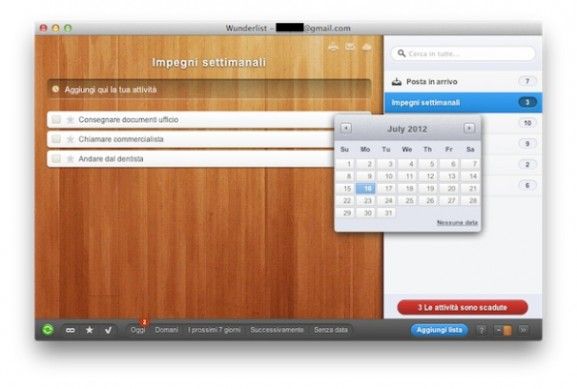The image size is (577, 389).
Task: Pick July 18 in the calendar
Action: click(407, 188)
